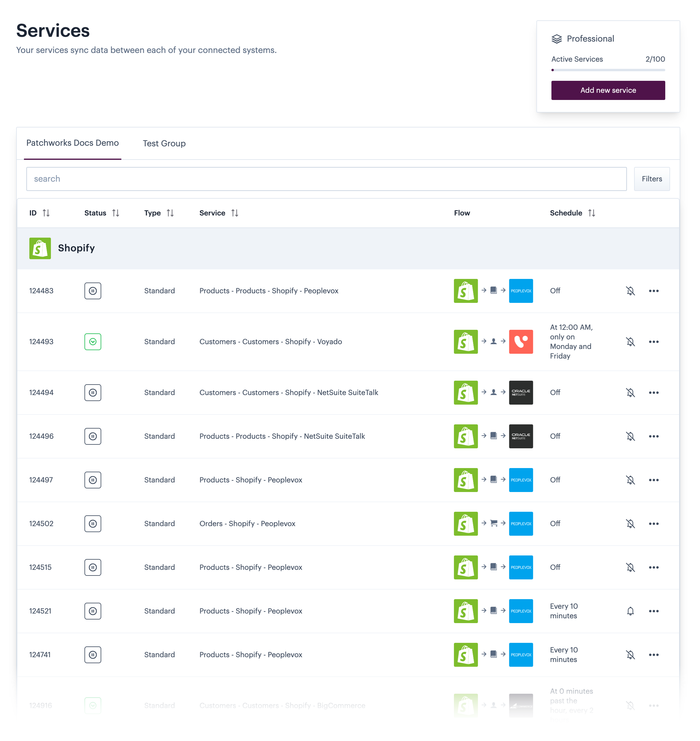The width and height of the screenshot is (700, 741).
Task: Click Oracle NetSuite icon for service 124494
Action: pos(521,392)
